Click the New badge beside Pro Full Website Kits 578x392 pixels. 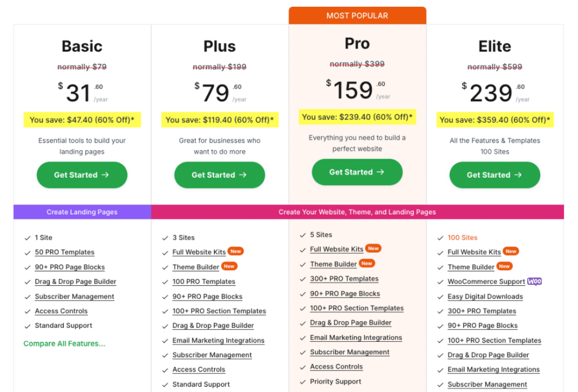(373, 248)
